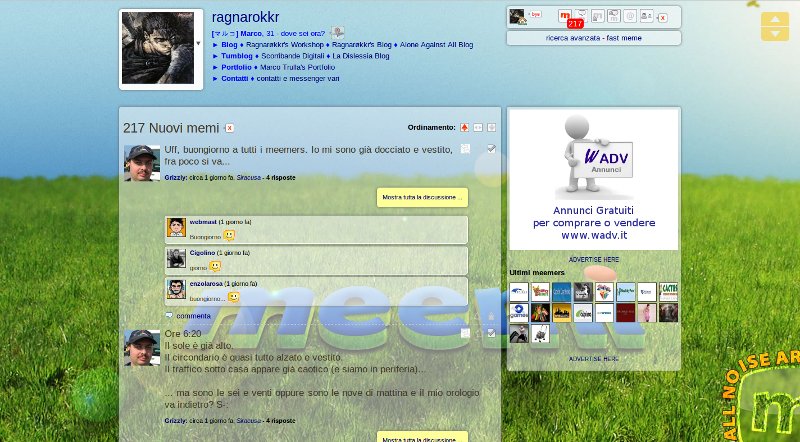Open the yellow city skyline meemer thumbnail
Screen dimensions: 800x442
click(562, 313)
